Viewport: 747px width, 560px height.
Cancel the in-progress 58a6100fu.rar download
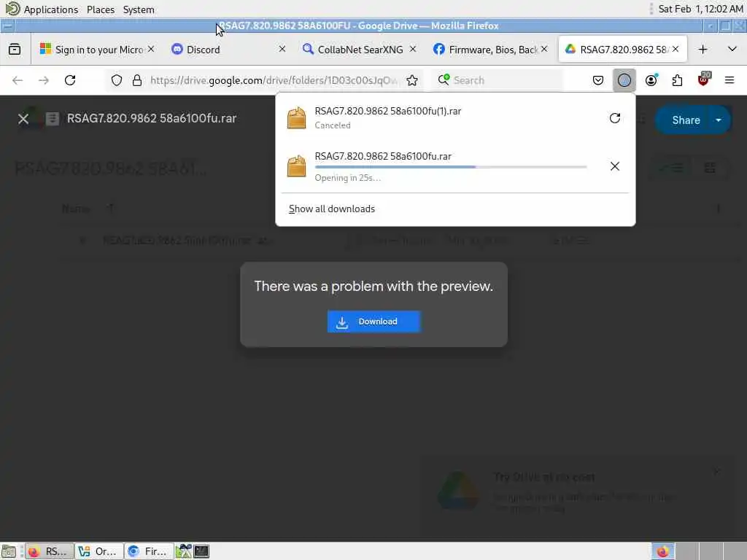[x=614, y=166]
